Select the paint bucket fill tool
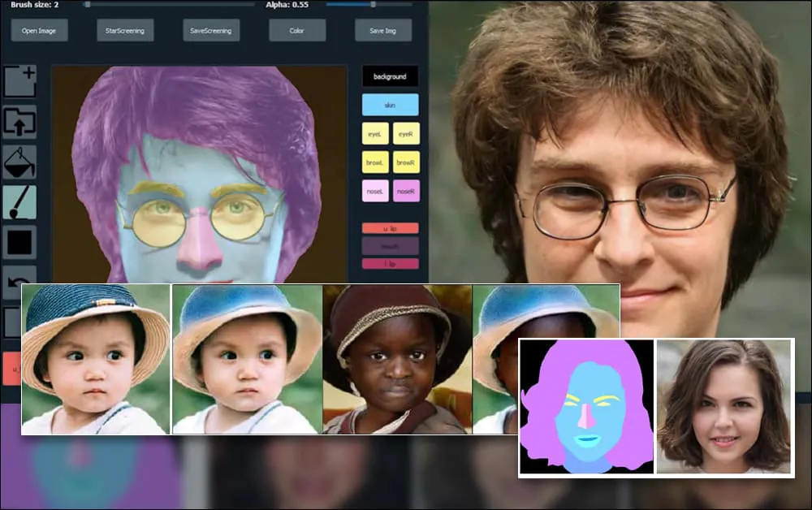This screenshot has width=812, height=510. [19, 162]
